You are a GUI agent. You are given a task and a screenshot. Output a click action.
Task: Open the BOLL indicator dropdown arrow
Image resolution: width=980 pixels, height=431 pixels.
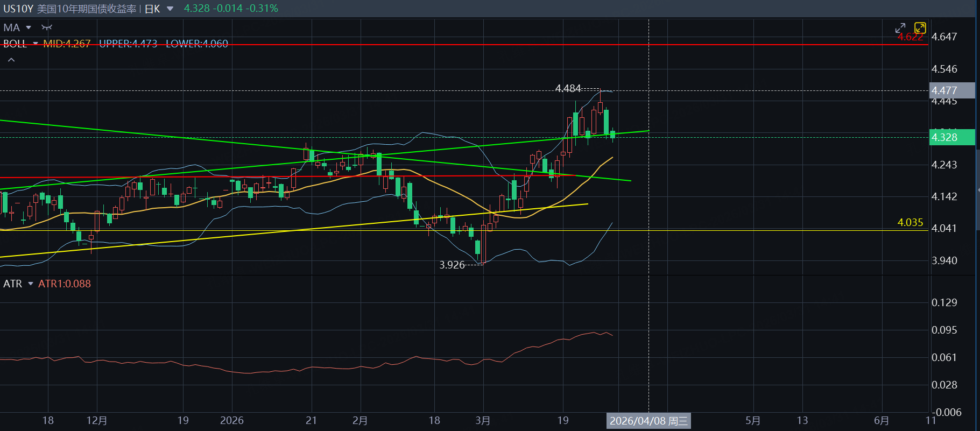(x=36, y=44)
